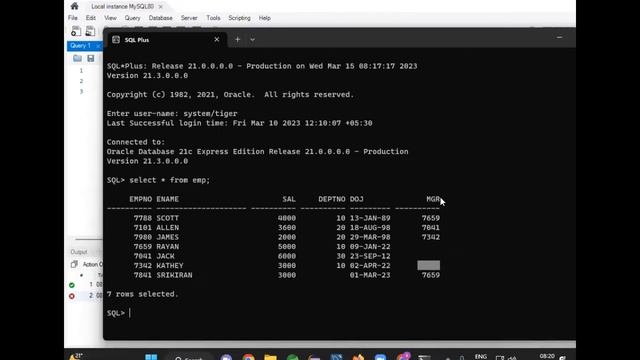The width and height of the screenshot is (640, 360).
Task: Click the Output panel label
Action: tap(79, 252)
